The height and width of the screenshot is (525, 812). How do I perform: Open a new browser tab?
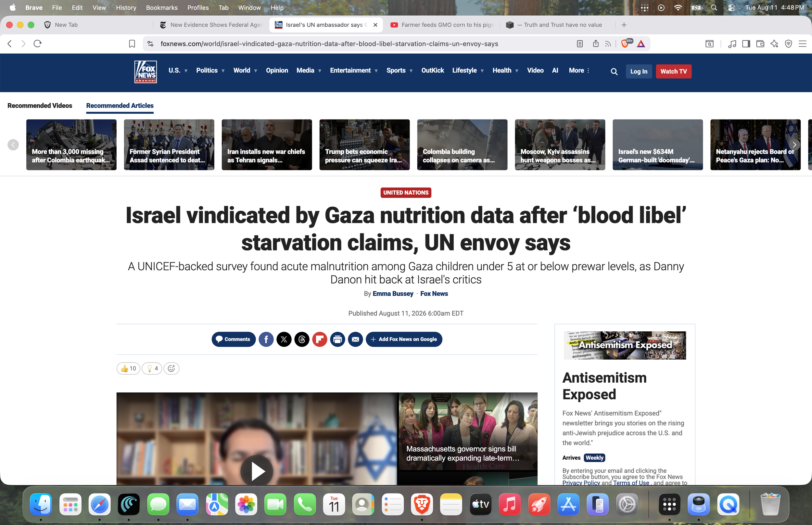tap(624, 25)
